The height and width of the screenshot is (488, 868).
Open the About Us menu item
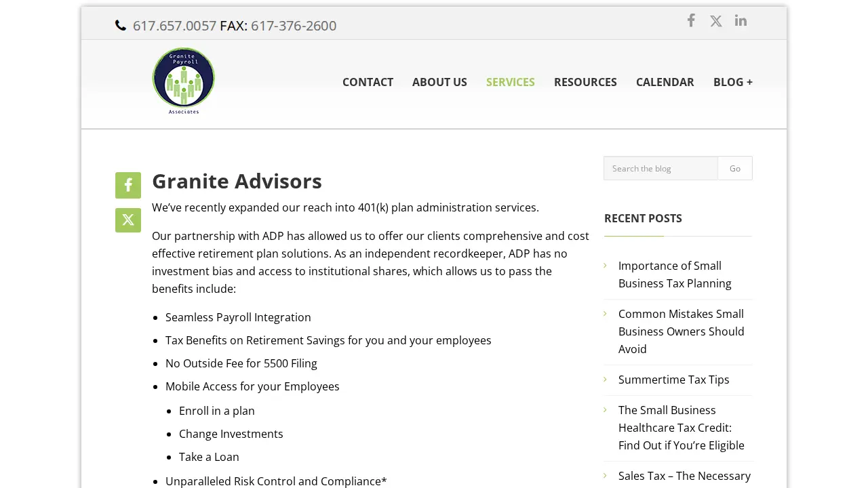[439, 82]
